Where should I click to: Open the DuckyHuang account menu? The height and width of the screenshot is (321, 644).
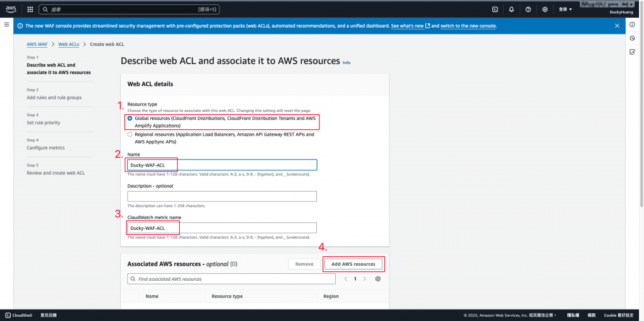click(621, 13)
